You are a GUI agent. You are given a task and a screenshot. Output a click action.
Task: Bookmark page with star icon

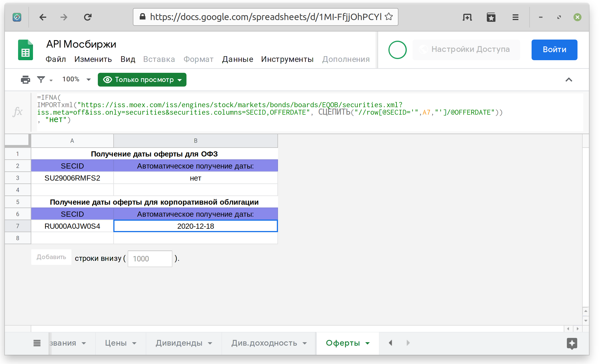click(389, 17)
